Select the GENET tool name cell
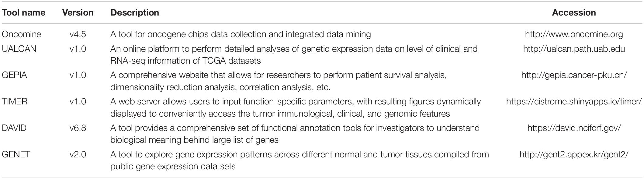 point(16,155)
